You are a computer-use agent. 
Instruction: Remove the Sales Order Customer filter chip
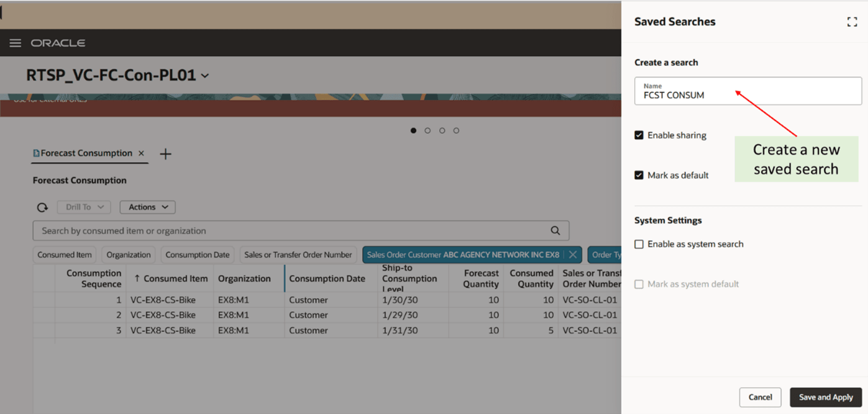click(573, 254)
